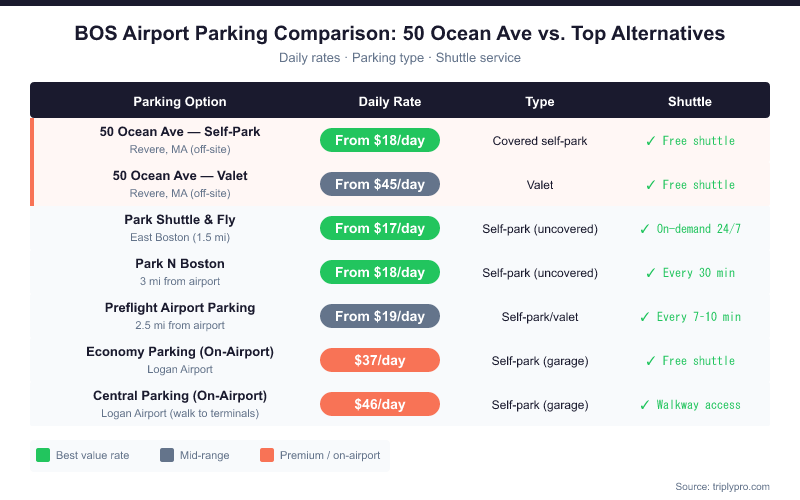Click the Daily Rate column header

point(390,102)
